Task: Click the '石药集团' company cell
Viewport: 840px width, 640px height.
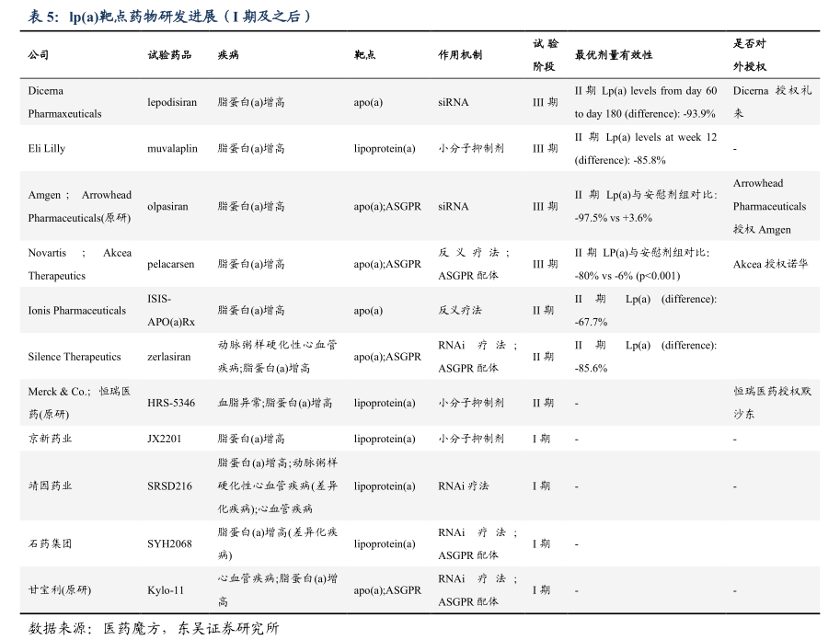Action: (x=50, y=543)
